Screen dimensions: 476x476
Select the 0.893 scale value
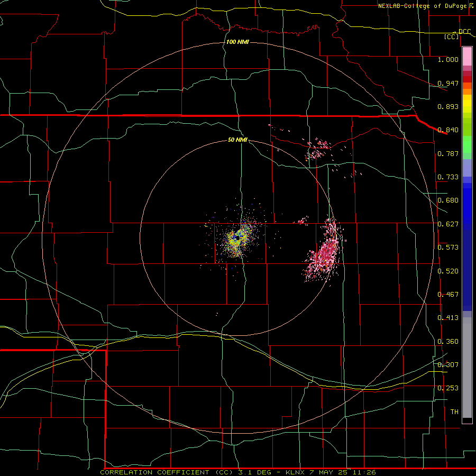tap(448, 106)
